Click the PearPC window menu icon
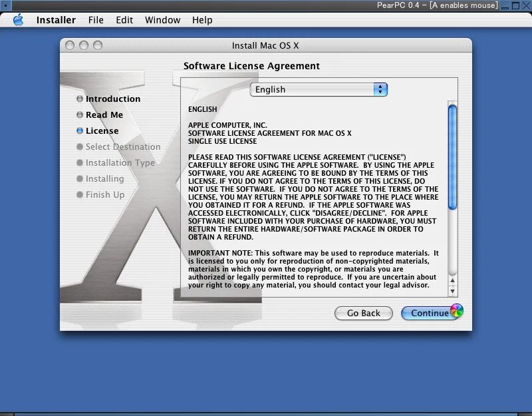 (5, 5)
